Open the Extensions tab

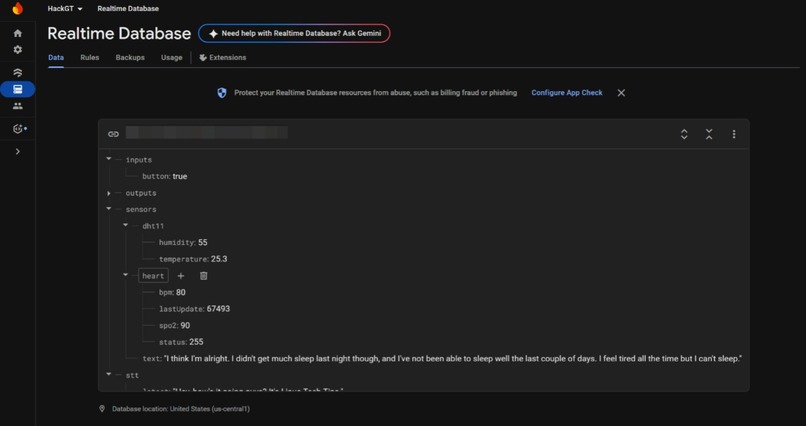pos(223,58)
